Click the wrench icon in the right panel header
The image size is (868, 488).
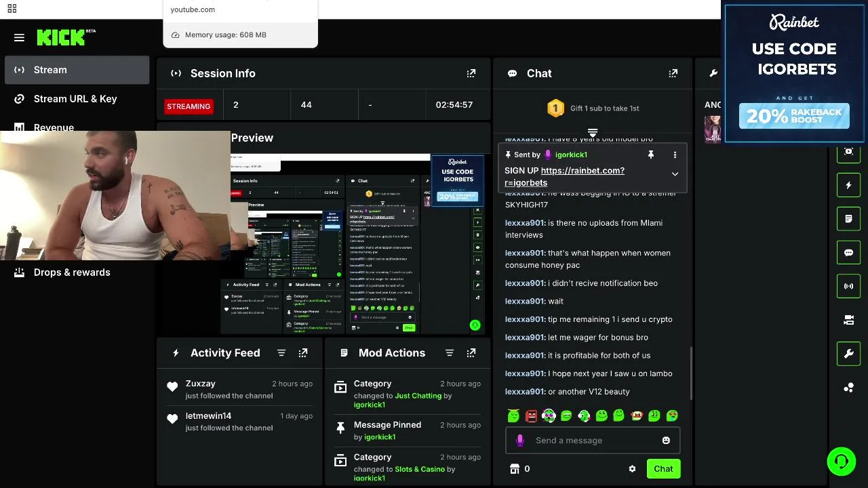pyautogui.click(x=713, y=73)
